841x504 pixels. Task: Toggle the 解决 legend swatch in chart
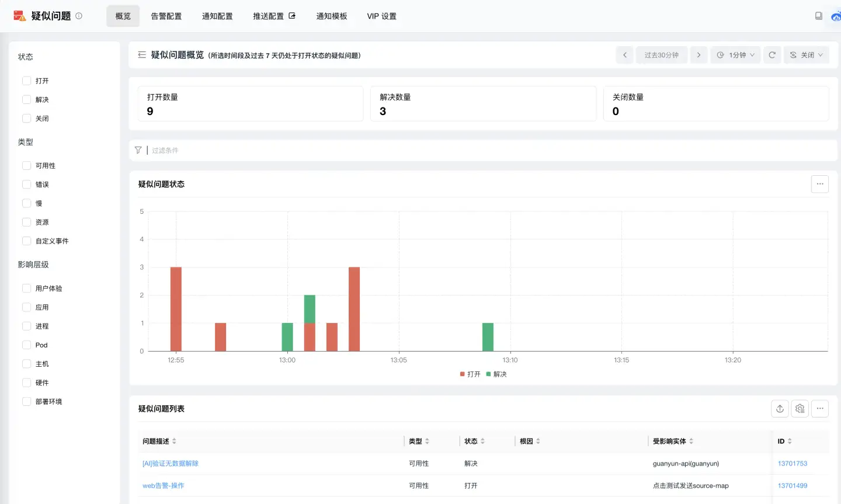[489, 374]
